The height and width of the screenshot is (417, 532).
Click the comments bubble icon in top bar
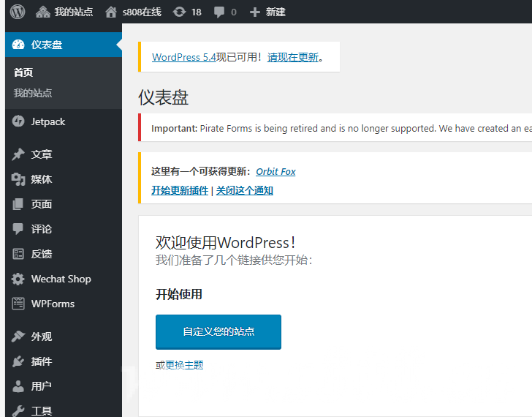[218, 12]
